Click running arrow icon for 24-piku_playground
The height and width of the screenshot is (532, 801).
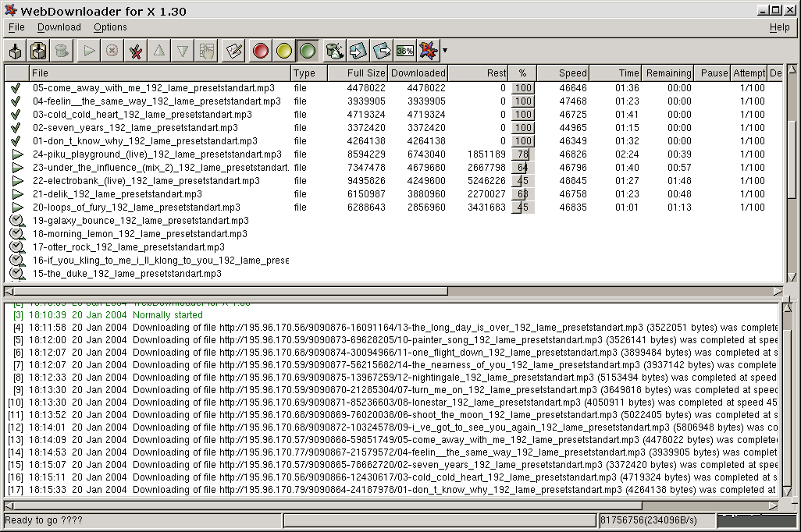17,154
